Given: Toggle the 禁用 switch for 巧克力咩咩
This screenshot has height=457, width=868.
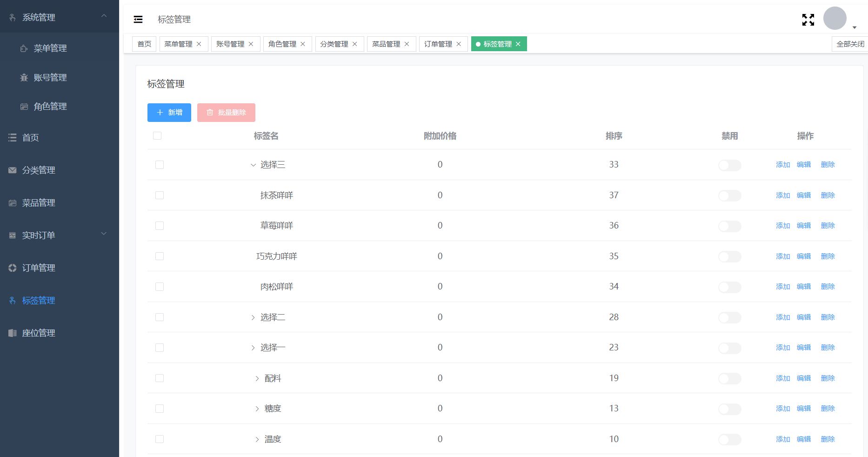Looking at the screenshot, I should tap(730, 256).
